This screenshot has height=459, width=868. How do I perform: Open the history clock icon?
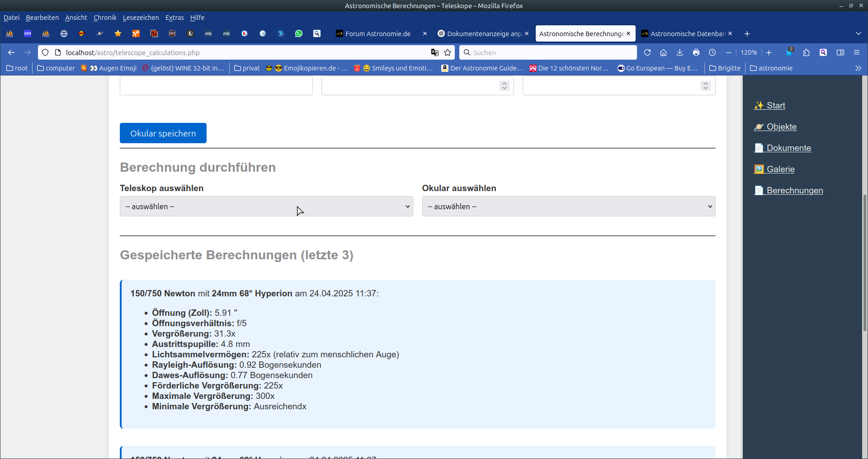712,52
